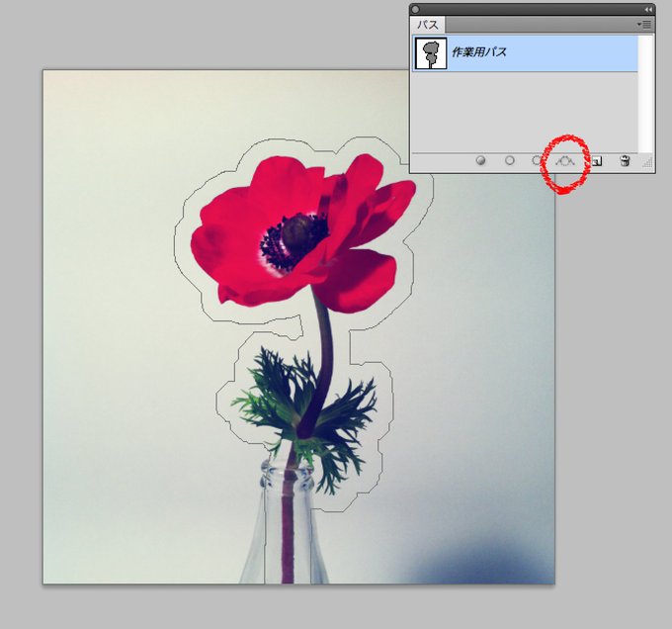Delete current path trash icon

626,161
